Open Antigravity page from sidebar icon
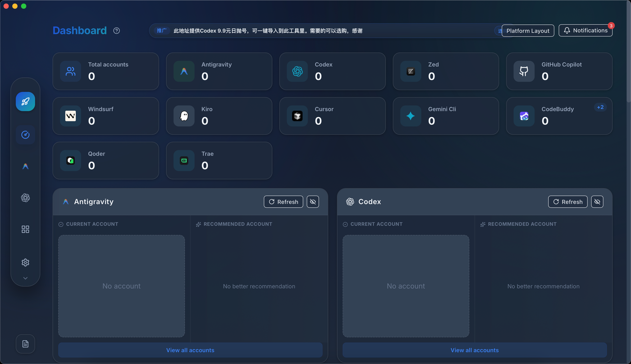Screen dimensions: 631x364 tap(25, 166)
